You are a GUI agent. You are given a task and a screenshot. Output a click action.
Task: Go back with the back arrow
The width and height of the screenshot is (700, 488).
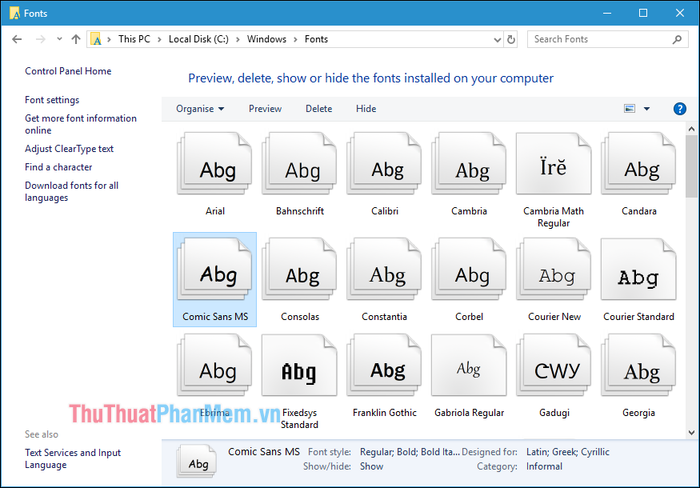17,39
